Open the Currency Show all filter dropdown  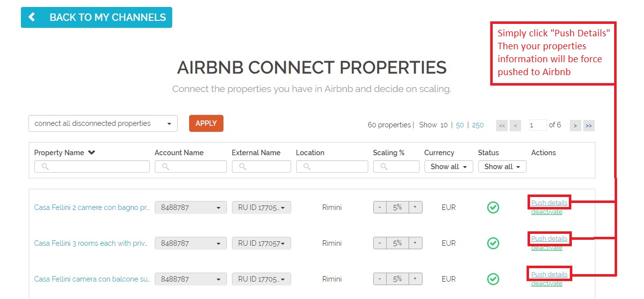point(448,167)
